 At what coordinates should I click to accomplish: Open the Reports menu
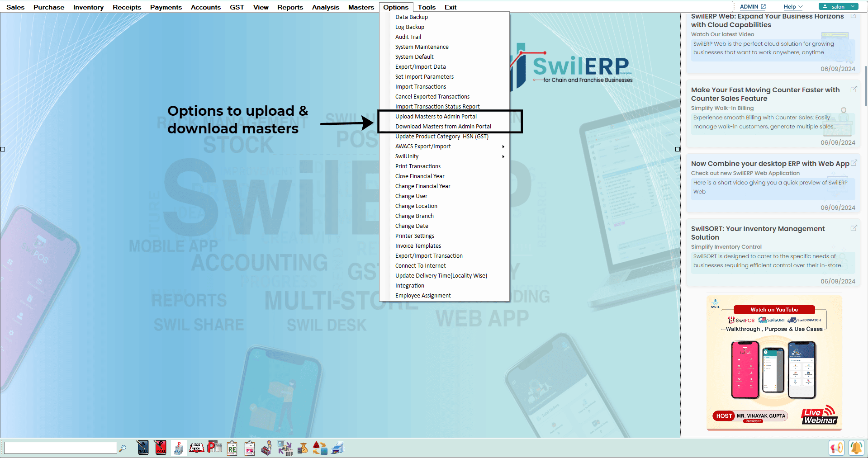click(290, 7)
